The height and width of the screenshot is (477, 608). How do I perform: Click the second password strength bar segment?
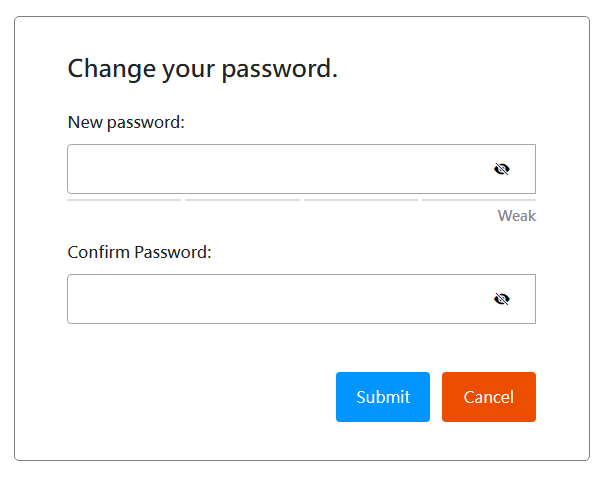(x=242, y=200)
